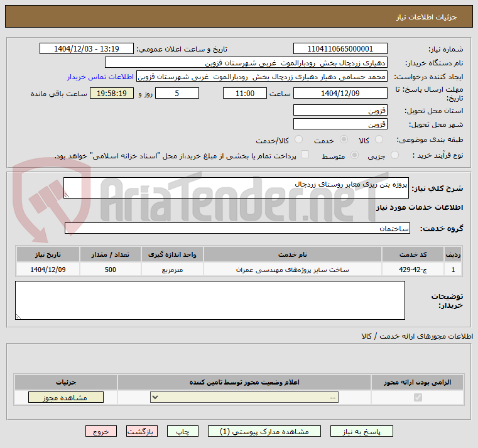This screenshot has width=478, height=448.
Task: Select the جزیی purchase type radio
Action: tap(394, 155)
